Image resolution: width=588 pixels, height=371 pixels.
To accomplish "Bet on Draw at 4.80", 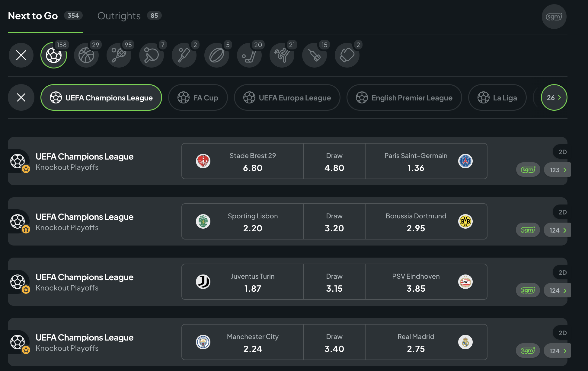I will [334, 161].
